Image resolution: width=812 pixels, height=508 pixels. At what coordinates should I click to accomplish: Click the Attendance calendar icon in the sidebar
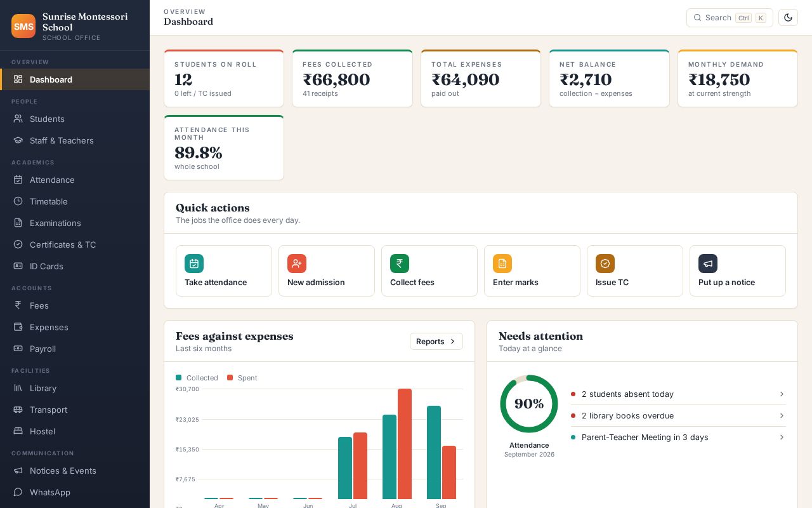(x=18, y=180)
